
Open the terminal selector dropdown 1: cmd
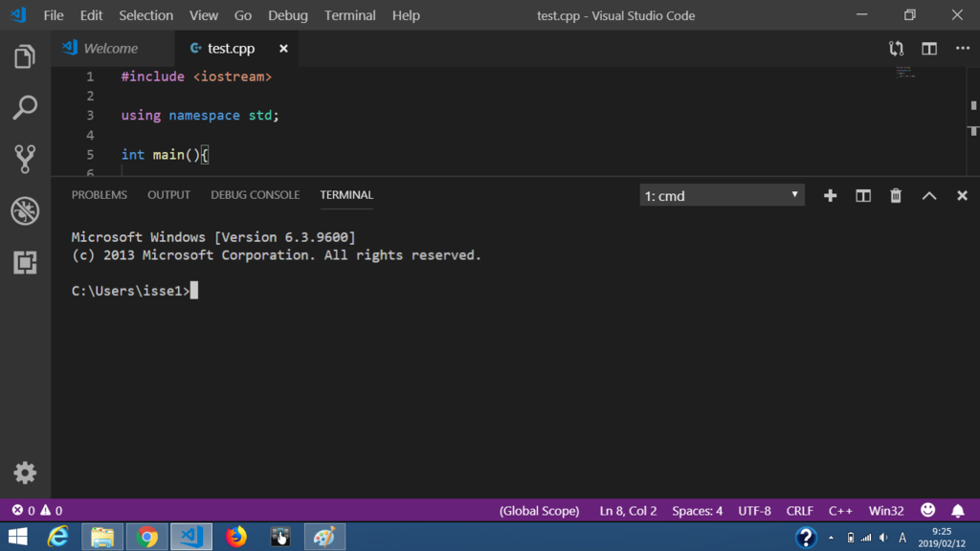point(722,195)
